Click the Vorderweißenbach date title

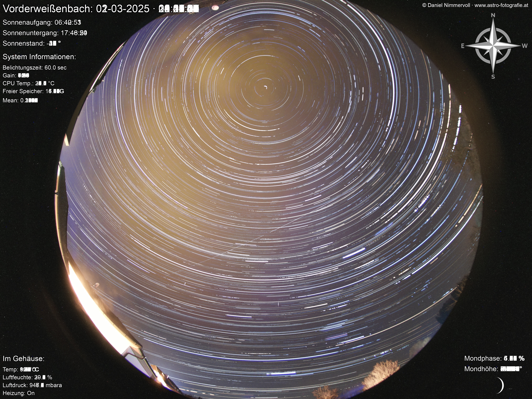click(101, 9)
